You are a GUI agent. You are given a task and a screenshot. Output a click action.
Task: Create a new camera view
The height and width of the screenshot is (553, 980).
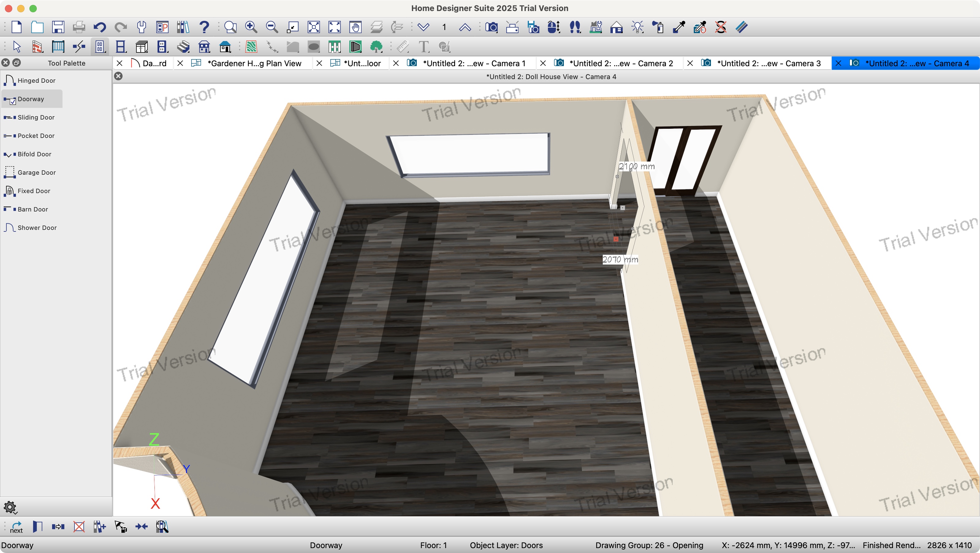[x=492, y=27]
